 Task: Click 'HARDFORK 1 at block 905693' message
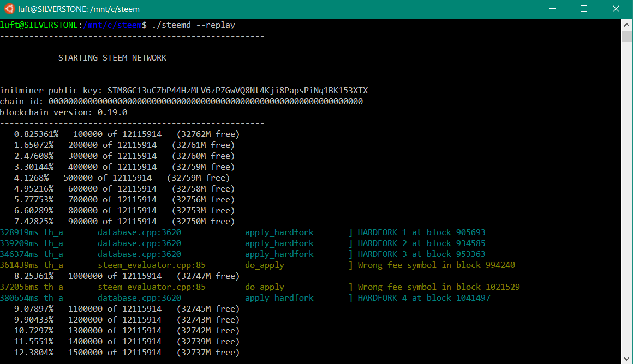(421, 232)
